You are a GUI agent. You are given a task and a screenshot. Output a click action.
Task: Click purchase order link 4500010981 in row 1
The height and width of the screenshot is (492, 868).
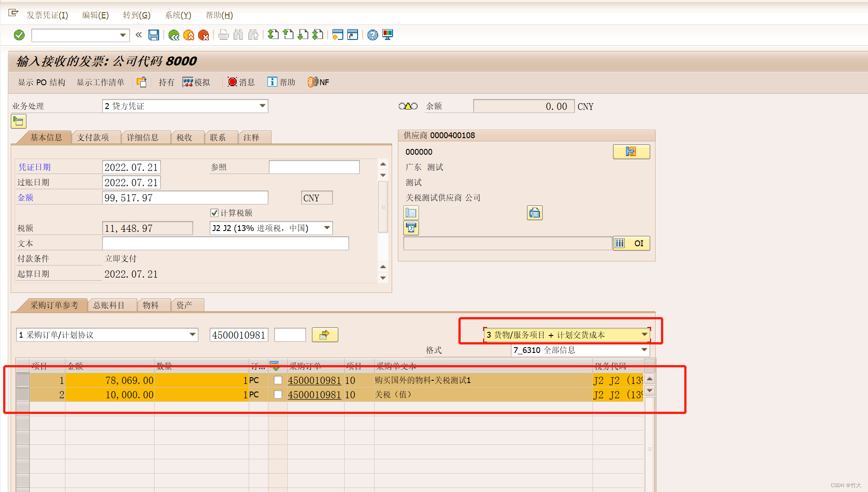tap(314, 380)
